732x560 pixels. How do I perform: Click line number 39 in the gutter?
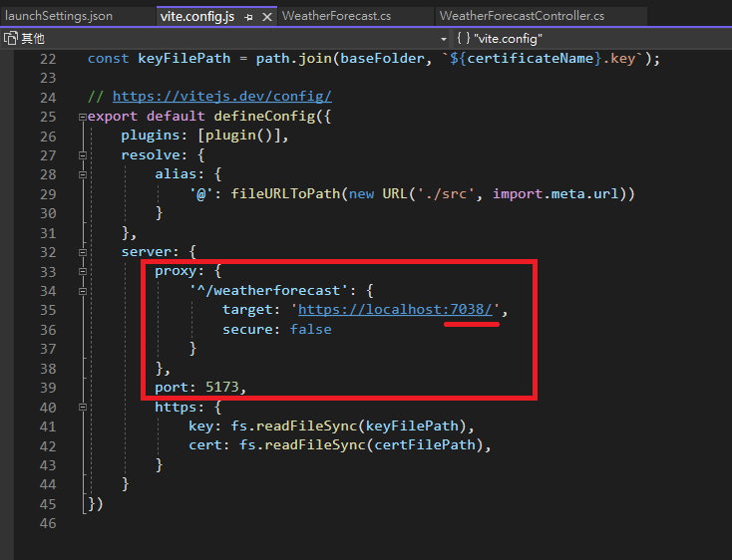(x=47, y=388)
